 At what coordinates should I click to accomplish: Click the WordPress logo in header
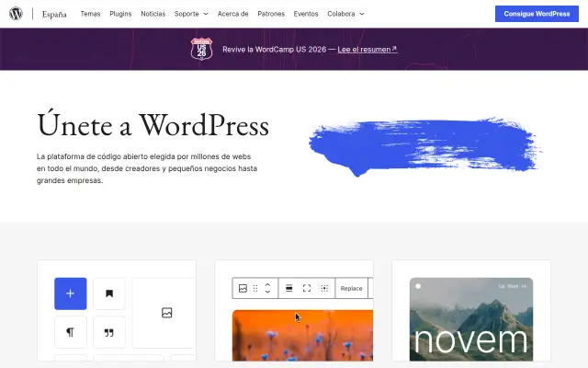[16, 14]
